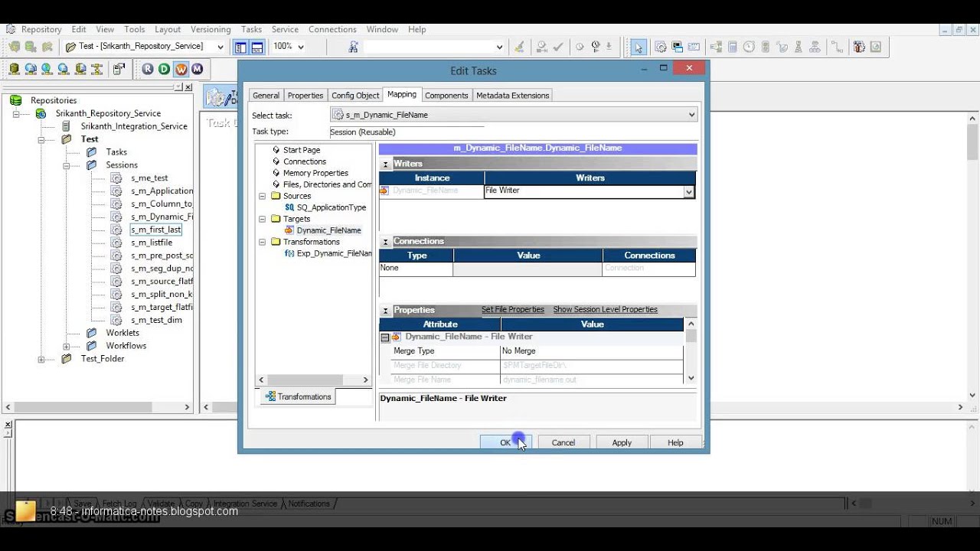Open the 100% zoom dropdown

pyautogui.click(x=300, y=47)
